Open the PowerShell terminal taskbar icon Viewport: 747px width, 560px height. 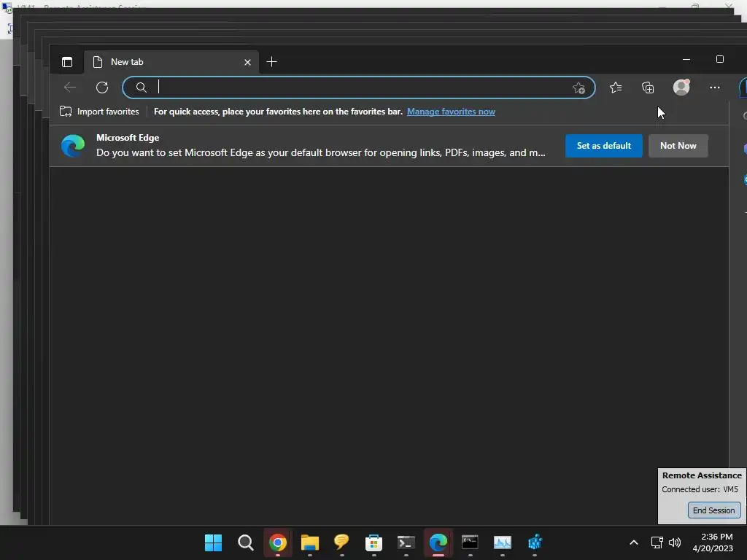(406, 542)
